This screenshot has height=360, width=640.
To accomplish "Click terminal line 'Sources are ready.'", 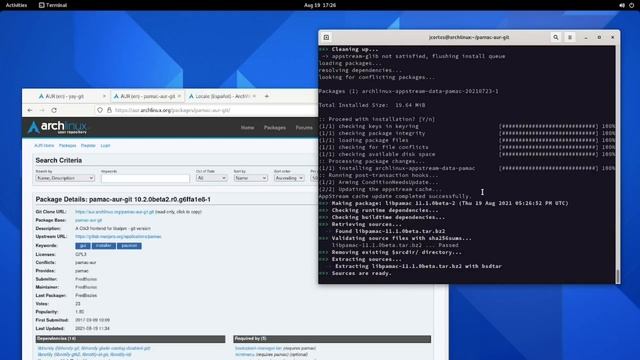I will pyautogui.click(x=361, y=273).
